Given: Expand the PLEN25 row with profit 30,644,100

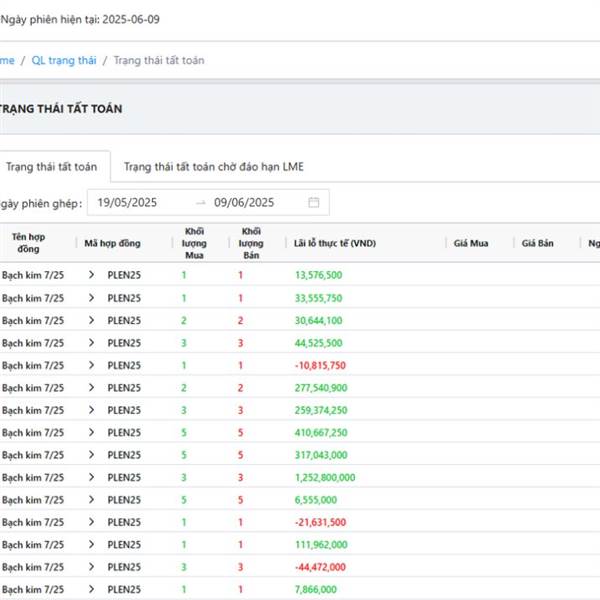Looking at the screenshot, I should tap(91, 320).
